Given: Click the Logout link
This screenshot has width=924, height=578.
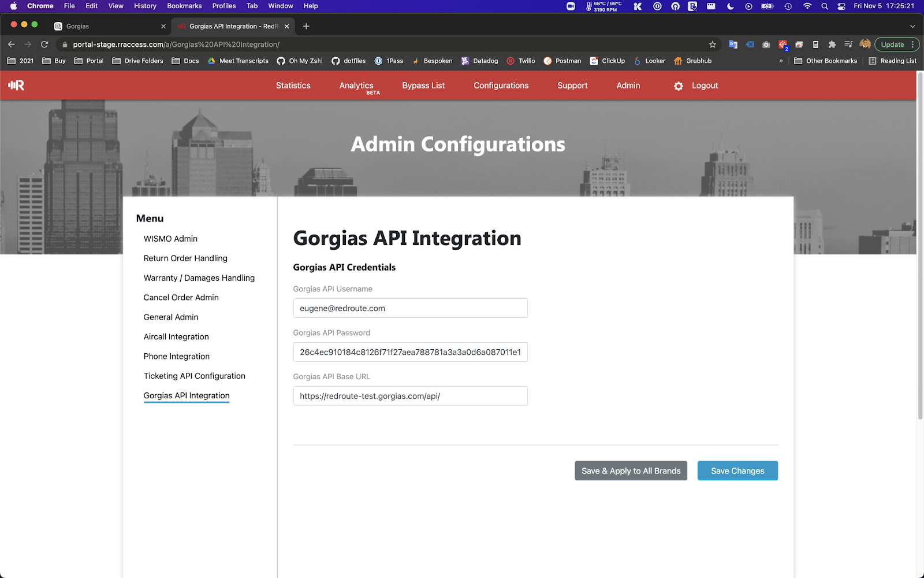Looking at the screenshot, I should (x=705, y=86).
